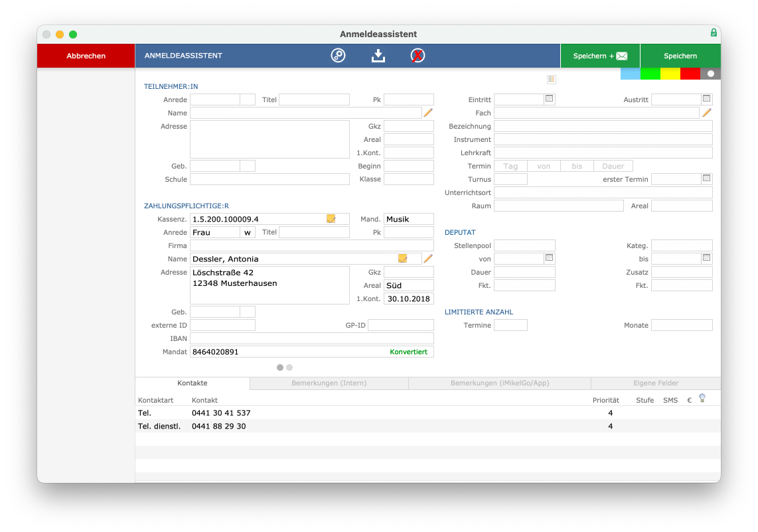Click the Bezeichnung input field

(x=603, y=126)
